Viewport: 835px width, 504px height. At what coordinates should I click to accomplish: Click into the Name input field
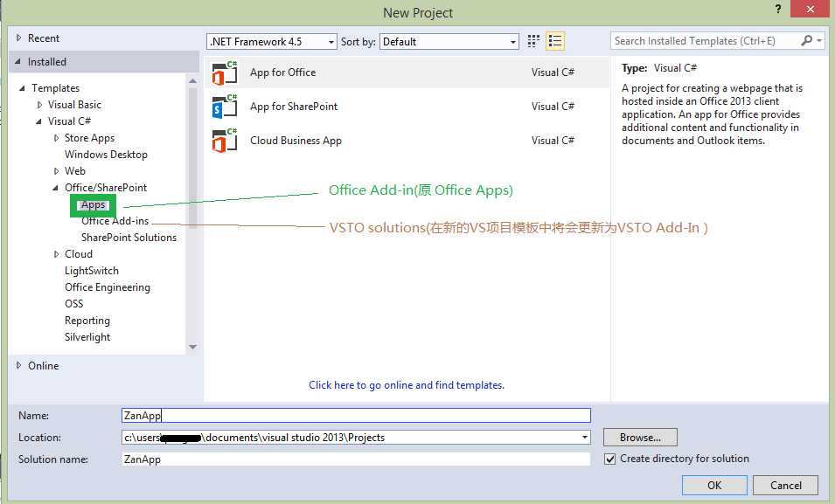click(356, 416)
